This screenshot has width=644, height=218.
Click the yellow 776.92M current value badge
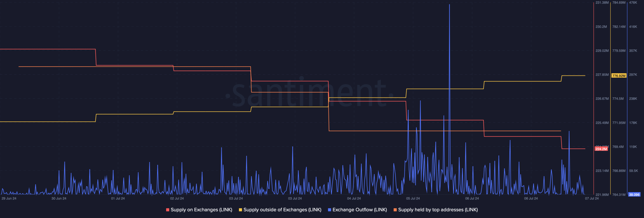tap(619, 76)
